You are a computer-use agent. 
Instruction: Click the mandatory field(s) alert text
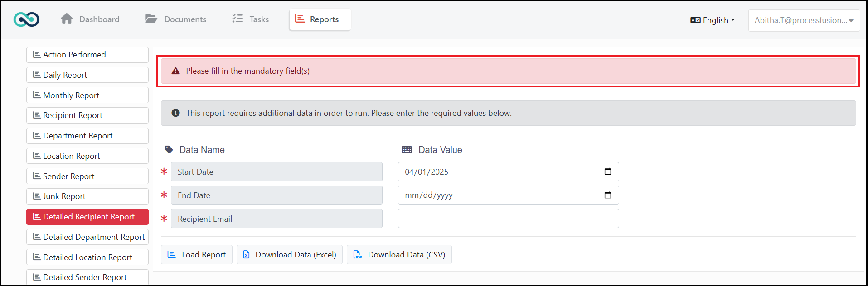248,71
